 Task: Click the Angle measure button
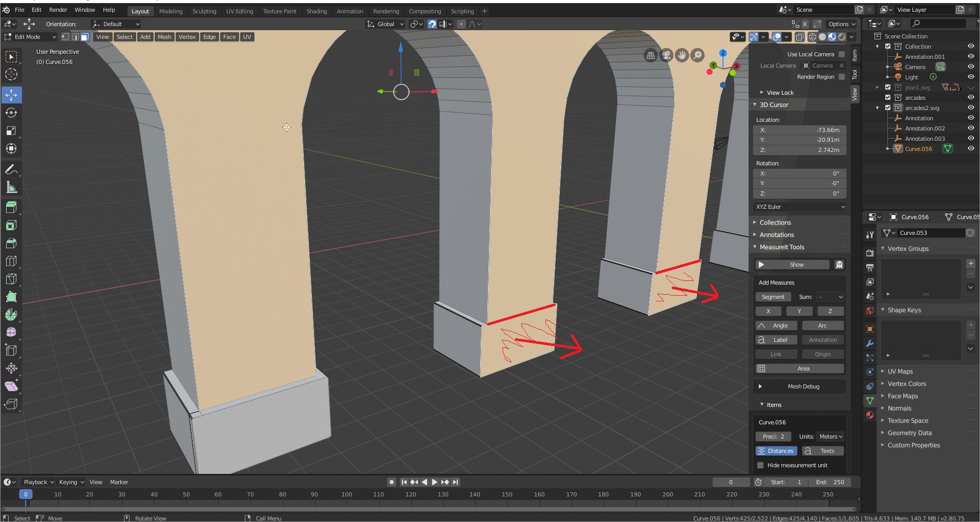coord(776,325)
